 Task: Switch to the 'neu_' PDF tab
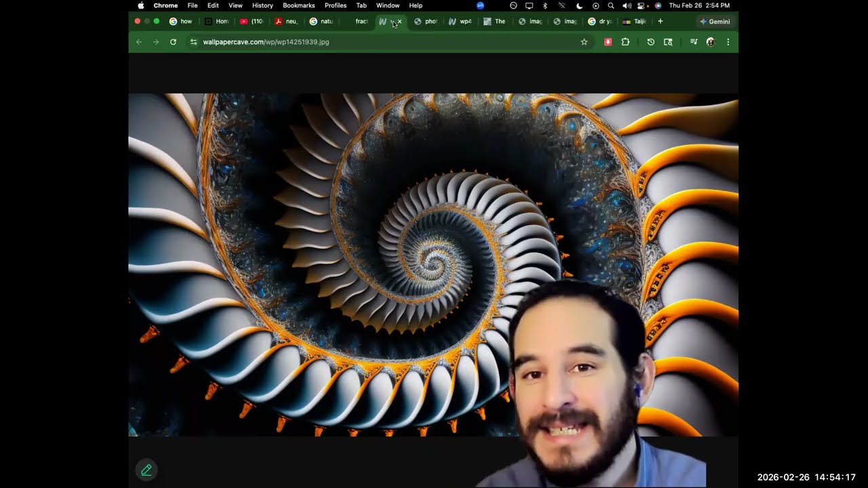286,21
